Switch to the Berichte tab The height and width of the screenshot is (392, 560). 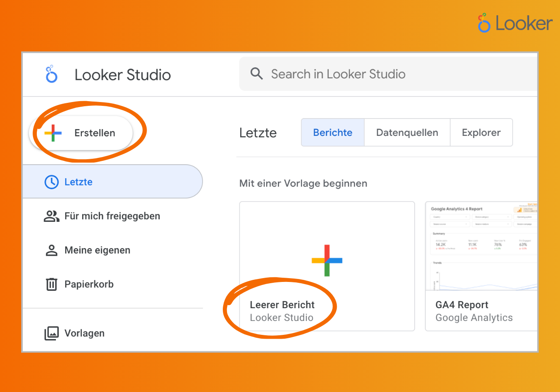coord(333,132)
